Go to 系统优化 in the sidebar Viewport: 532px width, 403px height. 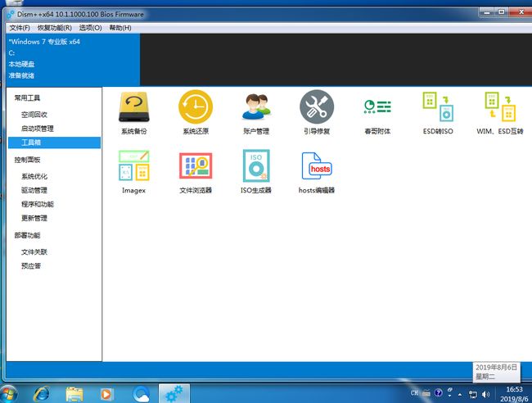coord(34,176)
